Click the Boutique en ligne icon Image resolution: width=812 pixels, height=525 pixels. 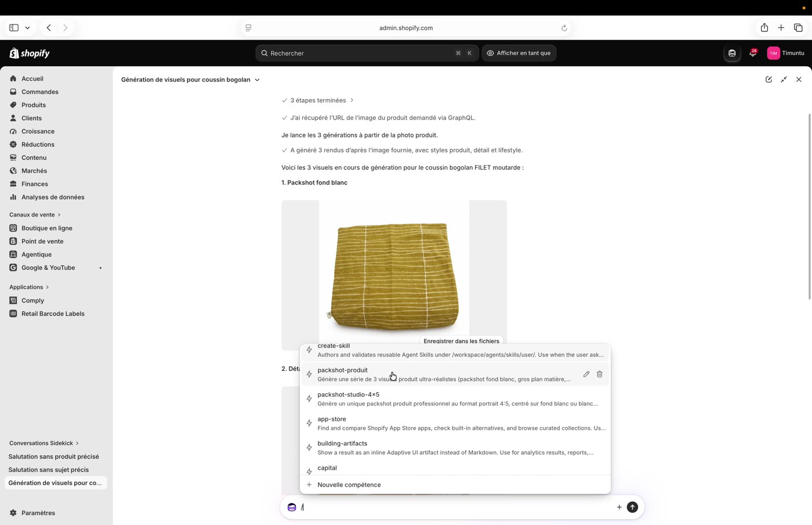click(x=13, y=228)
